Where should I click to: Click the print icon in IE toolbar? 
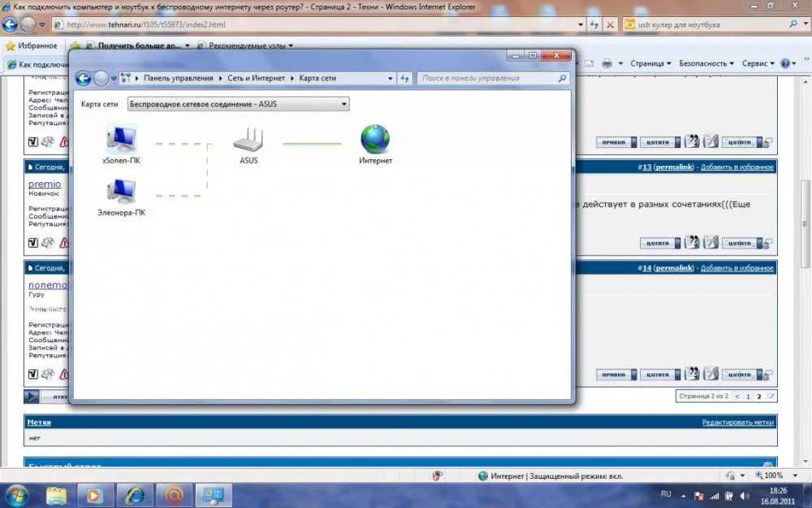point(607,63)
